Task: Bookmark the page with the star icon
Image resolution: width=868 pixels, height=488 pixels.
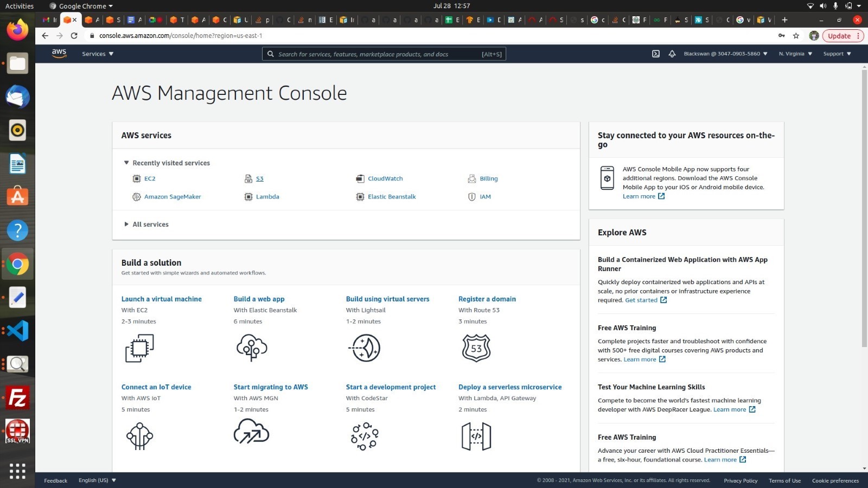Action: coord(796,36)
